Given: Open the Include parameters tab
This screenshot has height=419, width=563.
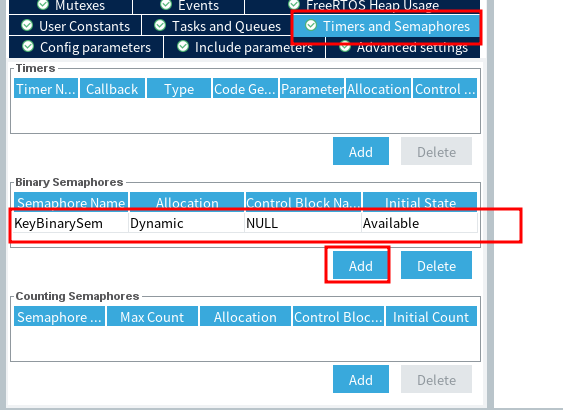Looking at the screenshot, I should [245, 47].
